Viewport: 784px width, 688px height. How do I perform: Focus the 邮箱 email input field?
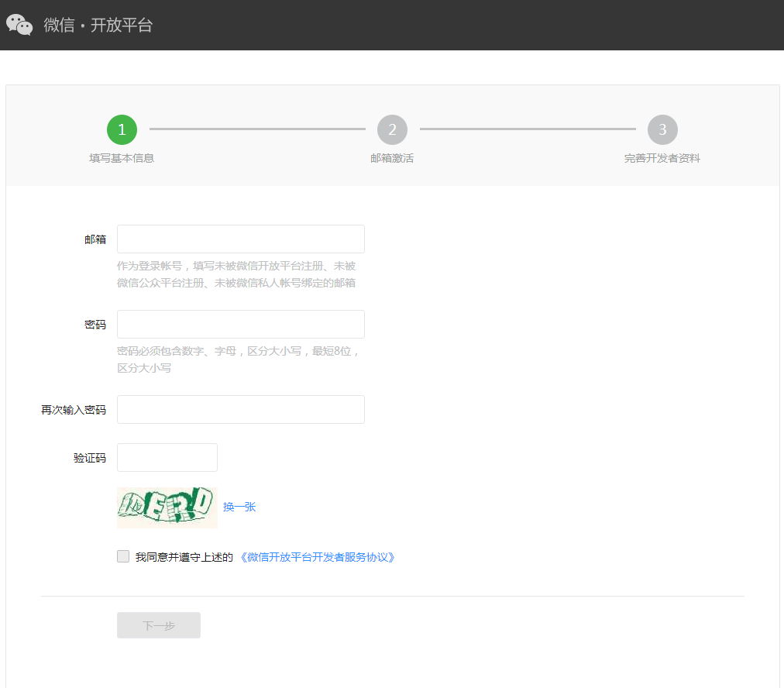(240, 239)
